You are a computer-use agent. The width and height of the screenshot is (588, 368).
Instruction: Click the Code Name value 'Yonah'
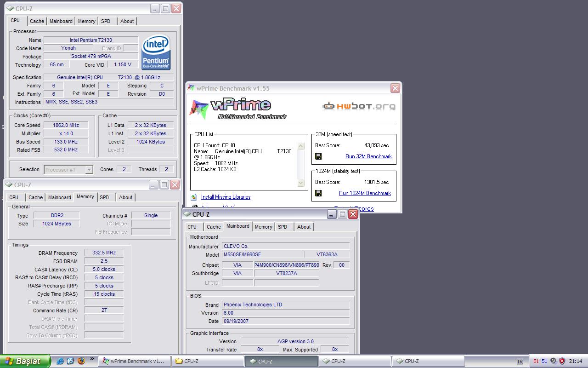click(x=68, y=48)
